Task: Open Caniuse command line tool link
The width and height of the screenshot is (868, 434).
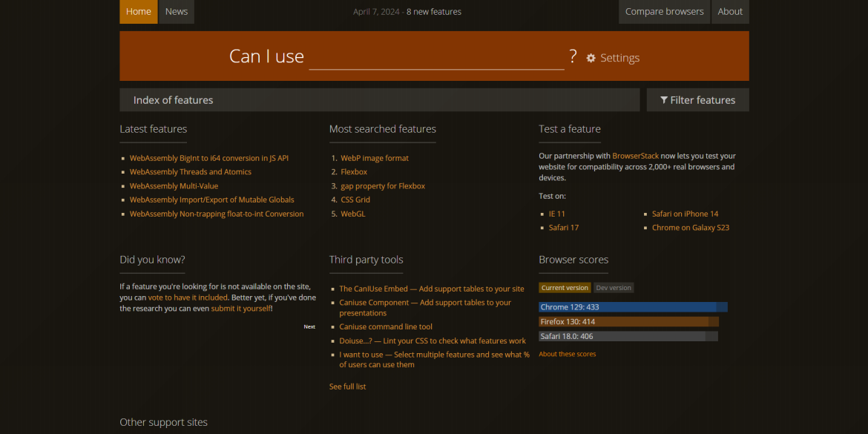Action: pyautogui.click(x=386, y=327)
